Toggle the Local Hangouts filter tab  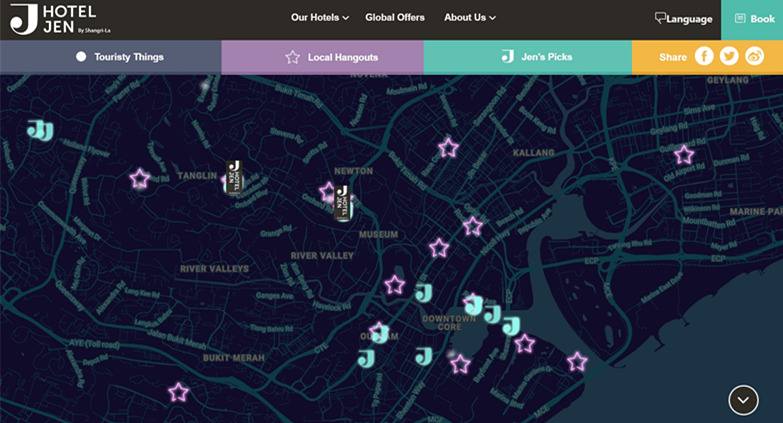click(323, 57)
